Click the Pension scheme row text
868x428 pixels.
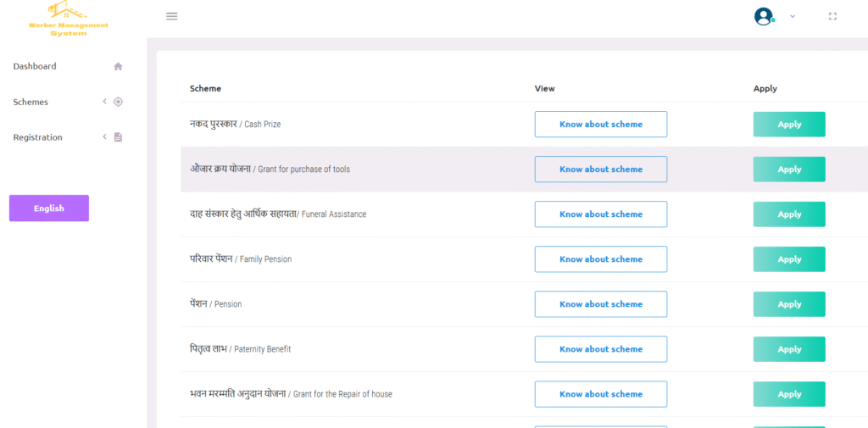(216, 304)
